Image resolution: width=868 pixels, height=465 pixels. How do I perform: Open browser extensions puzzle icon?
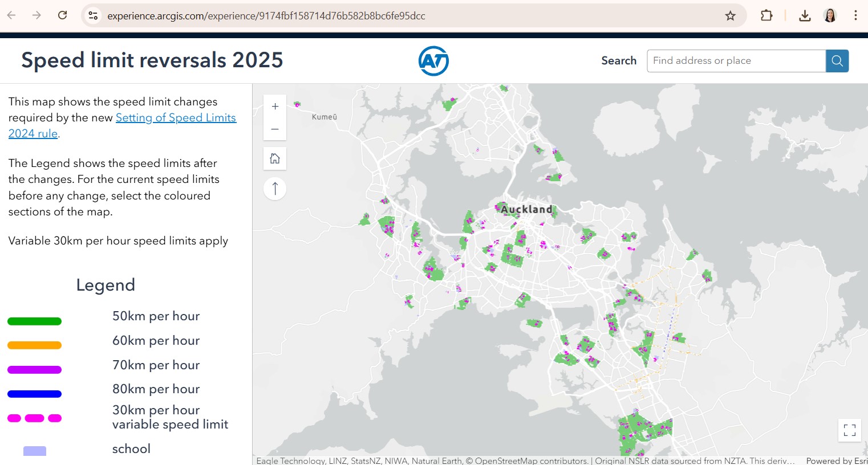pyautogui.click(x=766, y=16)
